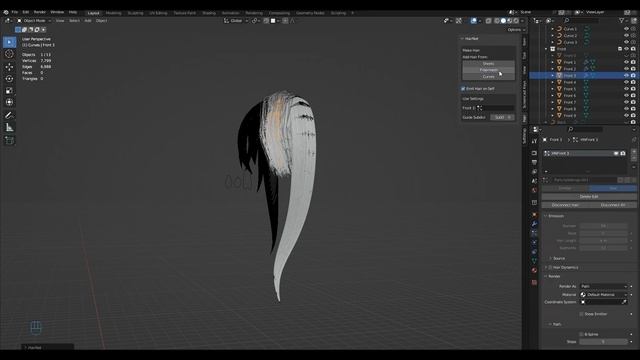The height and width of the screenshot is (360, 640).
Task: Click the outliner search field
Action: click(582, 20)
